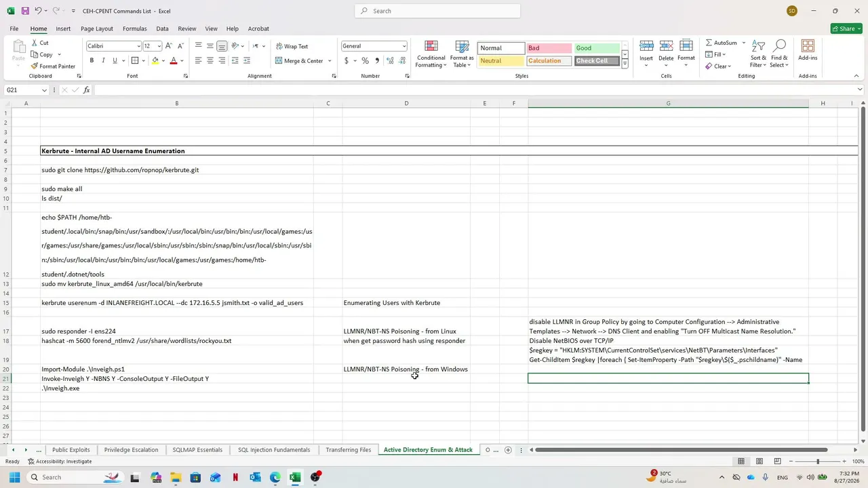Click the Windows Start button

[14, 477]
